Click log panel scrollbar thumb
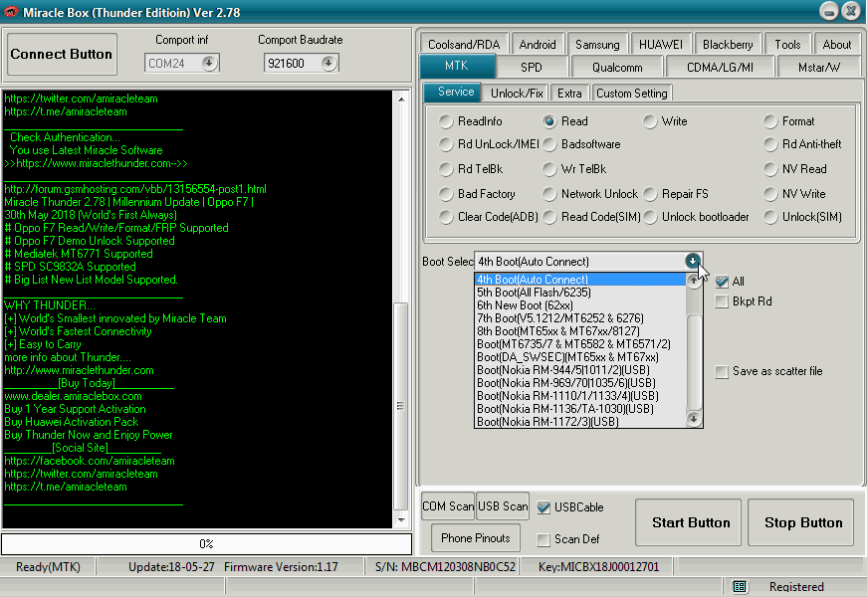 (x=401, y=407)
